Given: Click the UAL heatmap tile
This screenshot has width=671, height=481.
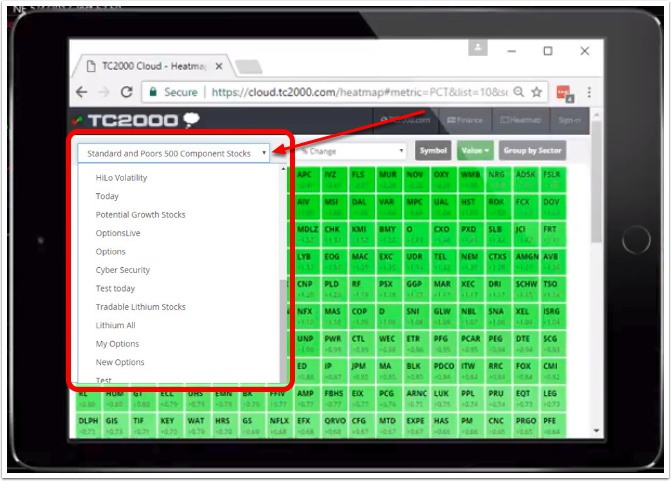Looking at the screenshot, I should pos(444,207).
